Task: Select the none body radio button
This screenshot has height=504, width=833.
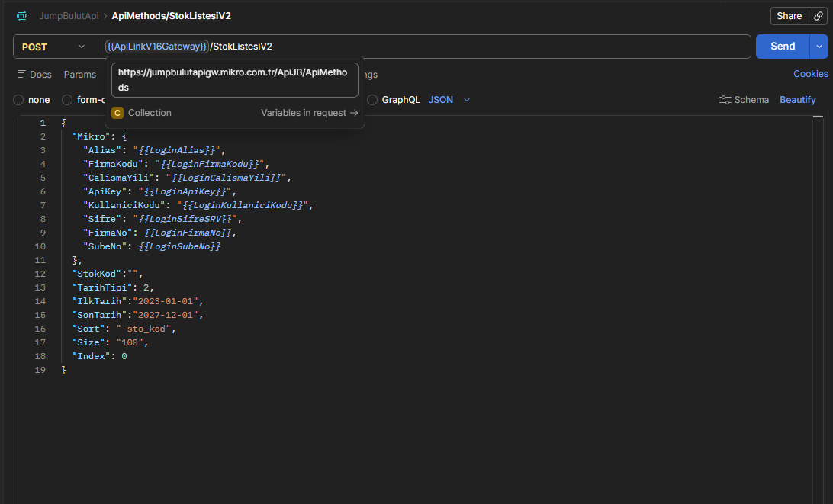Action: point(18,100)
